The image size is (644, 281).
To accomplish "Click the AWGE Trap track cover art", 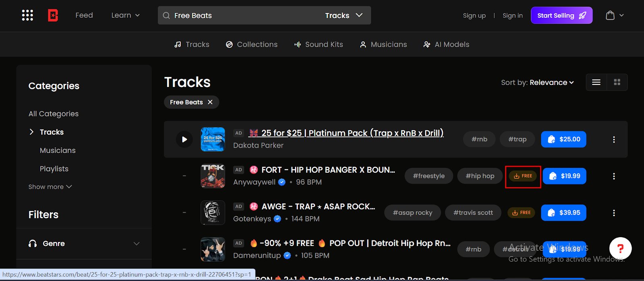I will 213,213.
